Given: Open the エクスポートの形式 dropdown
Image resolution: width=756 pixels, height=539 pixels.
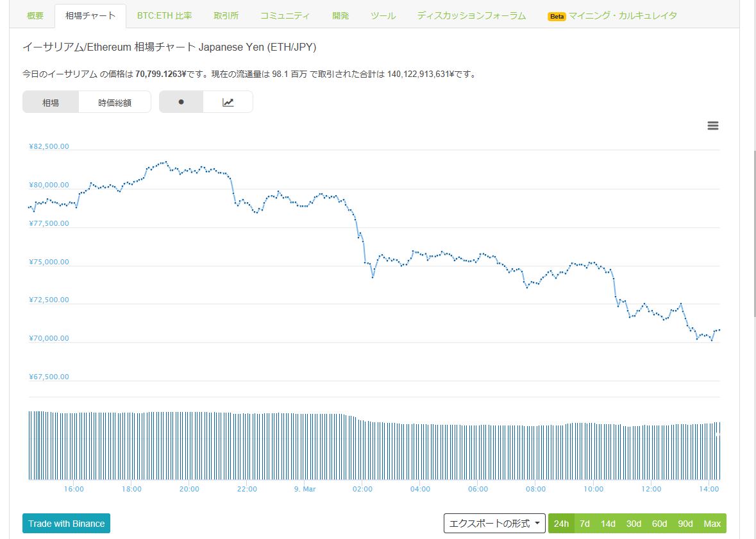Looking at the screenshot, I should (494, 524).
